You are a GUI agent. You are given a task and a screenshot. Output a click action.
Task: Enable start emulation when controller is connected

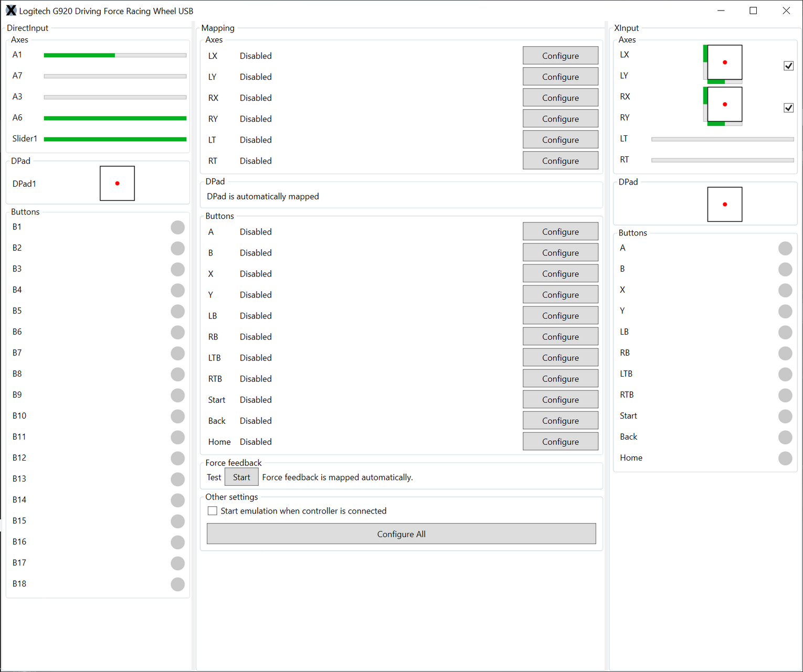pos(212,511)
